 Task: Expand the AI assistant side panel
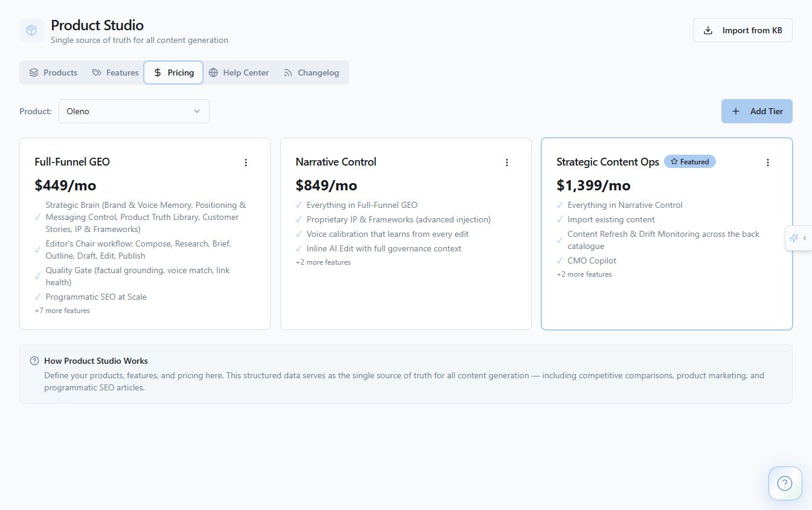(x=799, y=238)
